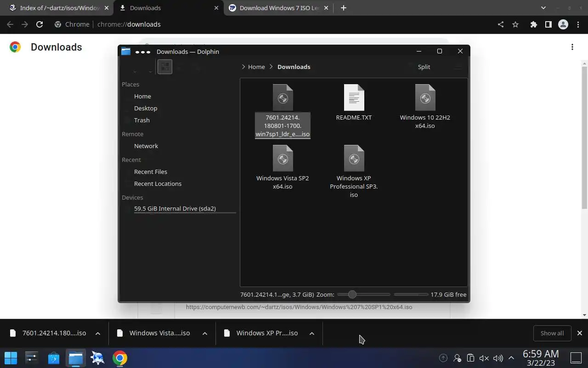Click the Chrome logo beside Downloads heading
This screenshot has height=368, width=588.
coord(15,47)
